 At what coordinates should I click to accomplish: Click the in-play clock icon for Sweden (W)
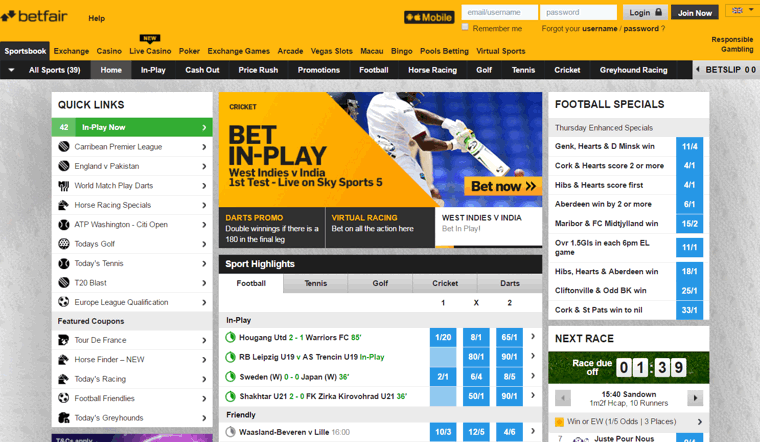click(x=231, y=377)
